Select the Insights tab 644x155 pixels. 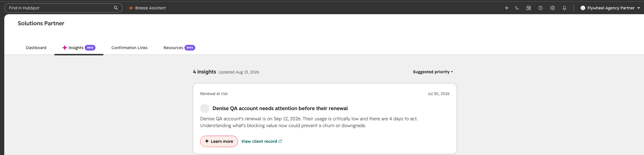click(x=79, y=48)
